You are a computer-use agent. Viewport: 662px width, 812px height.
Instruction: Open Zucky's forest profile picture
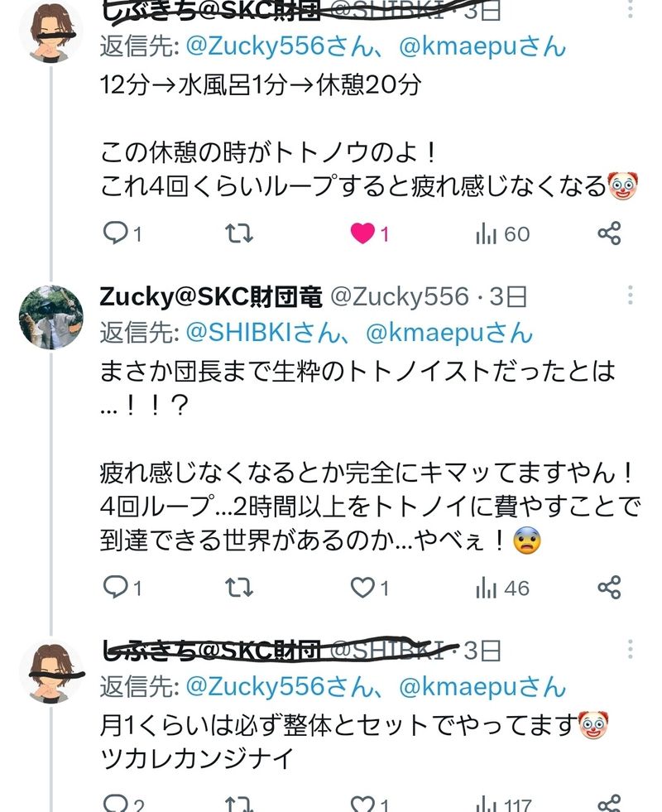click(x=51, y=318)
